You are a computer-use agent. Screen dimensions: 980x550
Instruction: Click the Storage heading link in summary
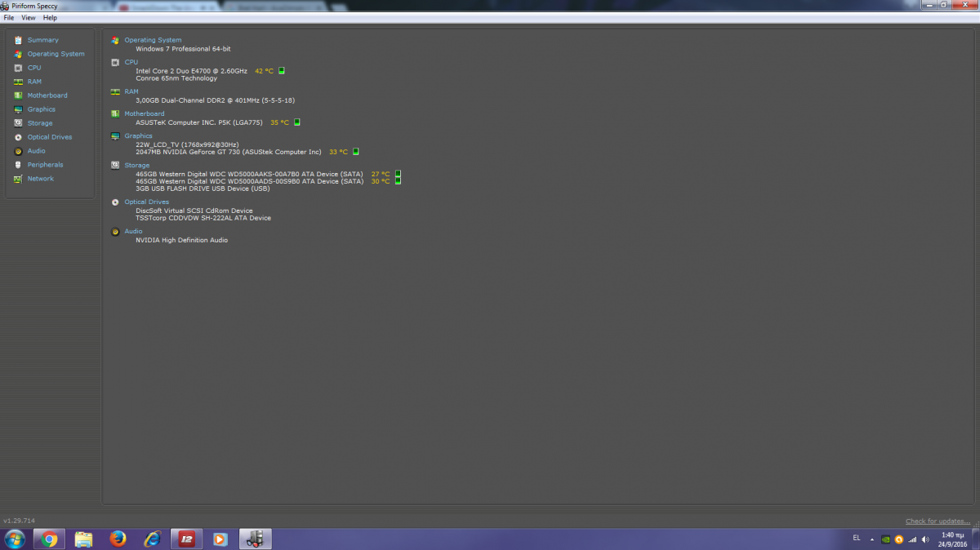point(136,166)
